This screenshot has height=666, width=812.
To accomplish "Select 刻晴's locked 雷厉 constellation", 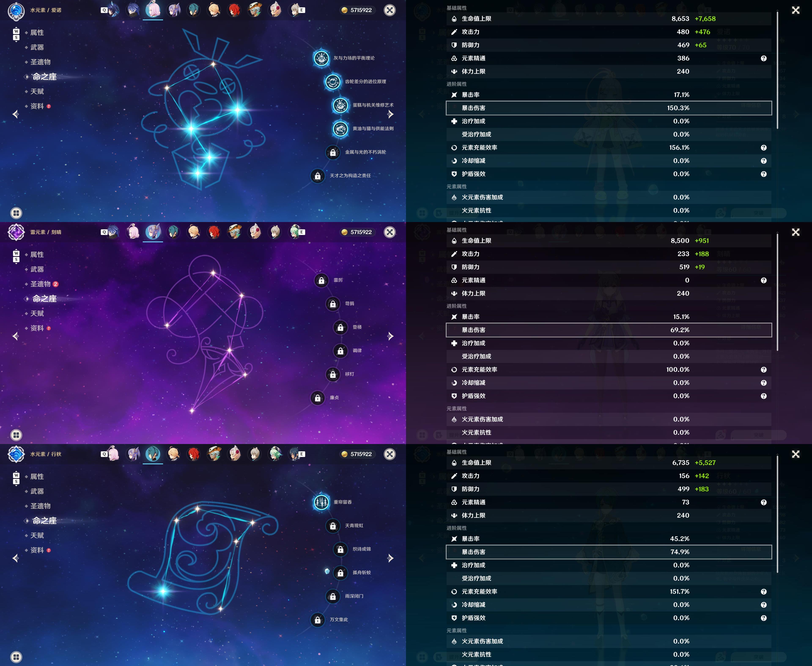I will [x=321, y=280].
